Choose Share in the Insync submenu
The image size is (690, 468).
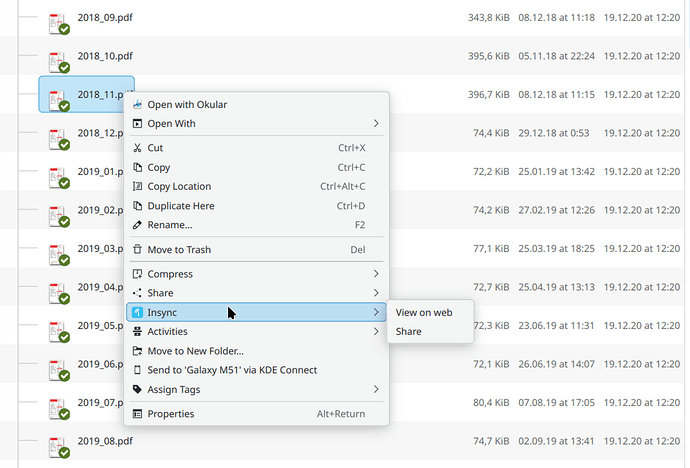(x=408, y=331)
